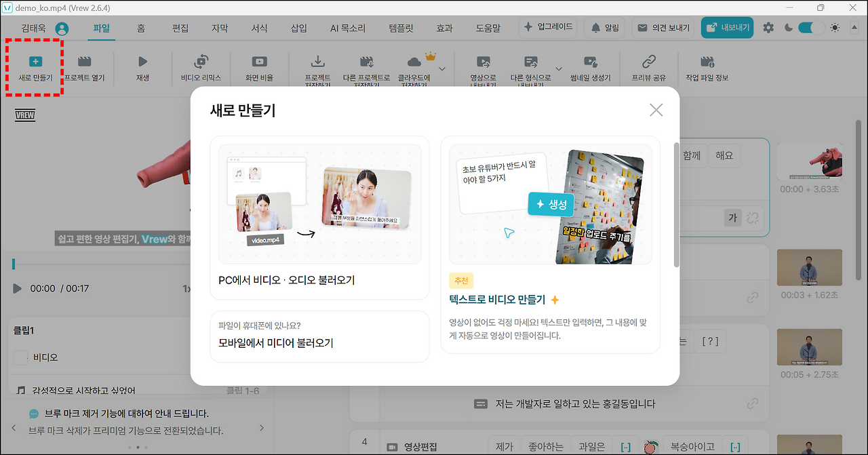Open the 자막 tab

220,28
